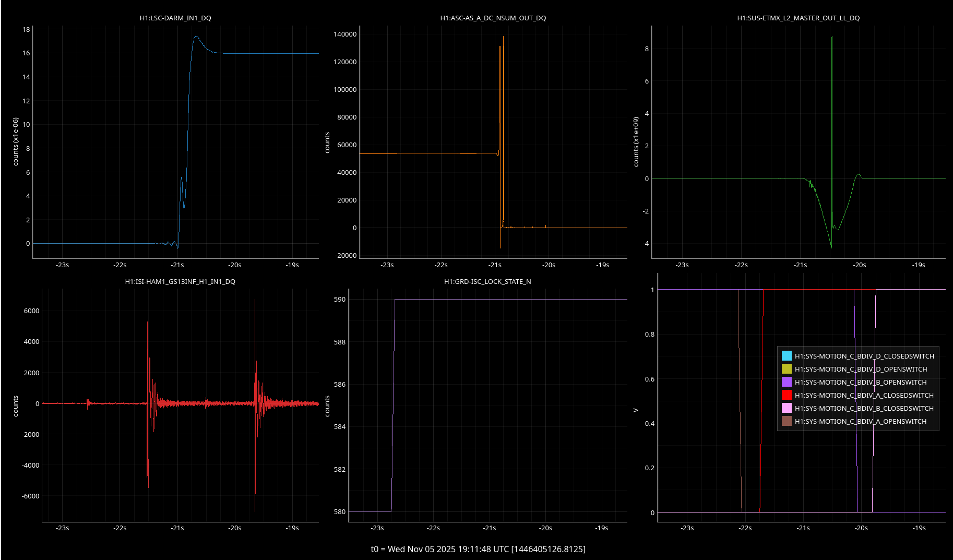Click the H1:GRD-ISC_LOCK_STATE_N plot title
The height and width of the screenshot is (560, 953).
click(x=487, y=281)
